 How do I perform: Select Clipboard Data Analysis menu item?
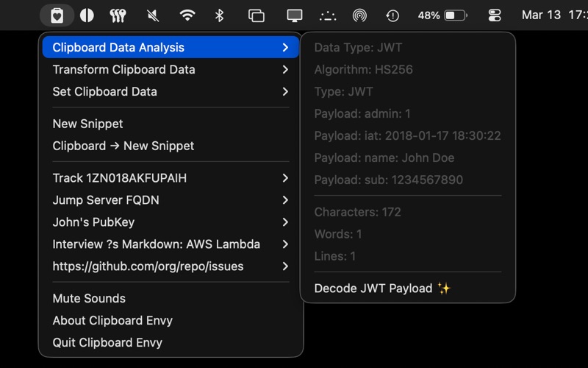point(171,47)
